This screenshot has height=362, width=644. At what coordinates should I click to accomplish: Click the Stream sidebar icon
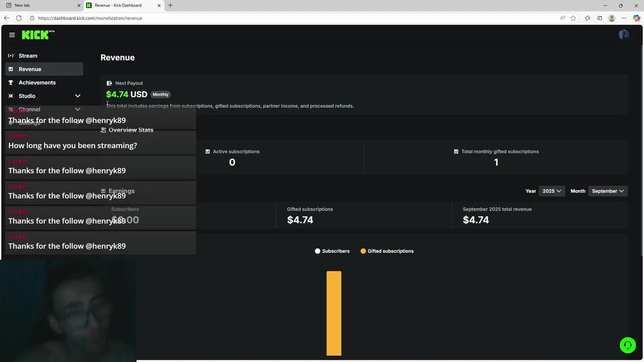[11, 56]
